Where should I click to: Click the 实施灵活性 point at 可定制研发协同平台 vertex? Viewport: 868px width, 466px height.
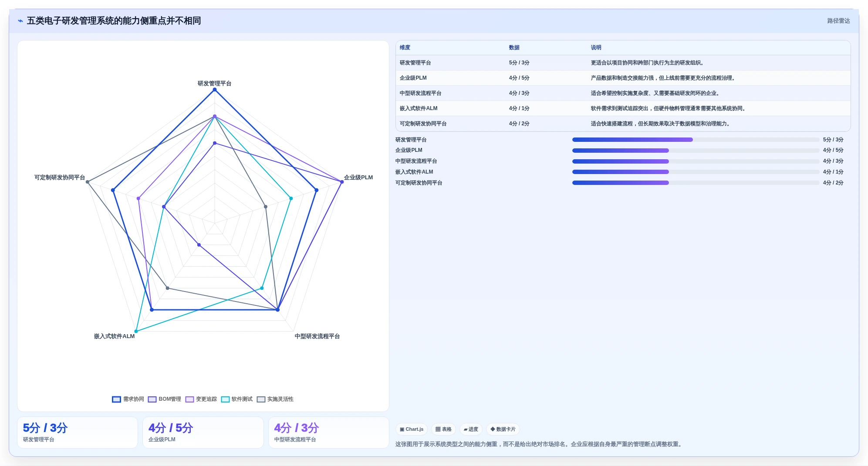click(x=88, y=182)
